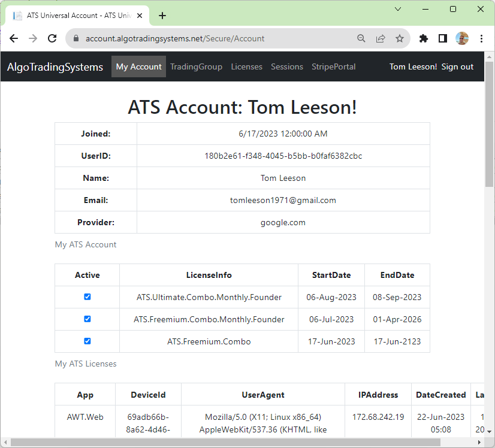This screenshot has width=495, height=448.
Task: Reload the current page
Action: pyautogui.click(x=52, y=38)
